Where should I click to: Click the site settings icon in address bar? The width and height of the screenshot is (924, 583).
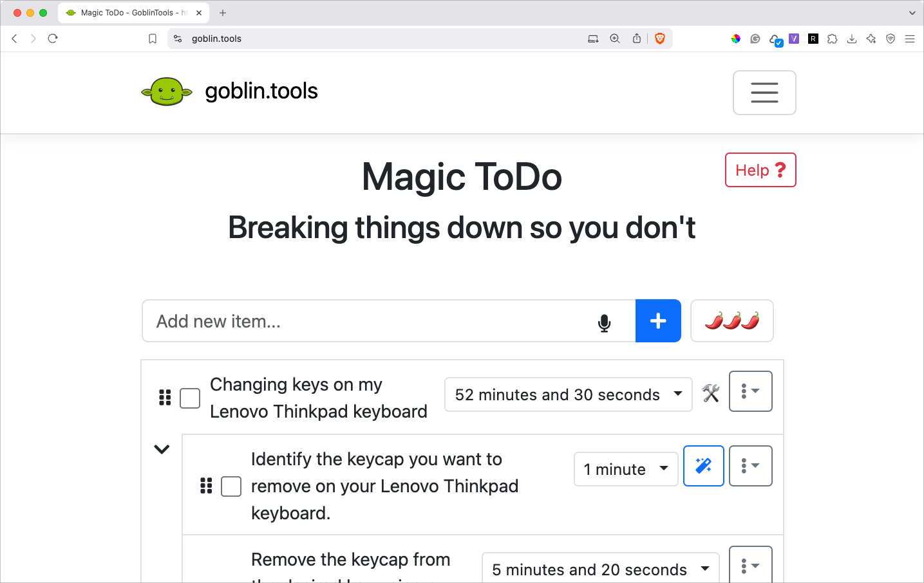178,39
